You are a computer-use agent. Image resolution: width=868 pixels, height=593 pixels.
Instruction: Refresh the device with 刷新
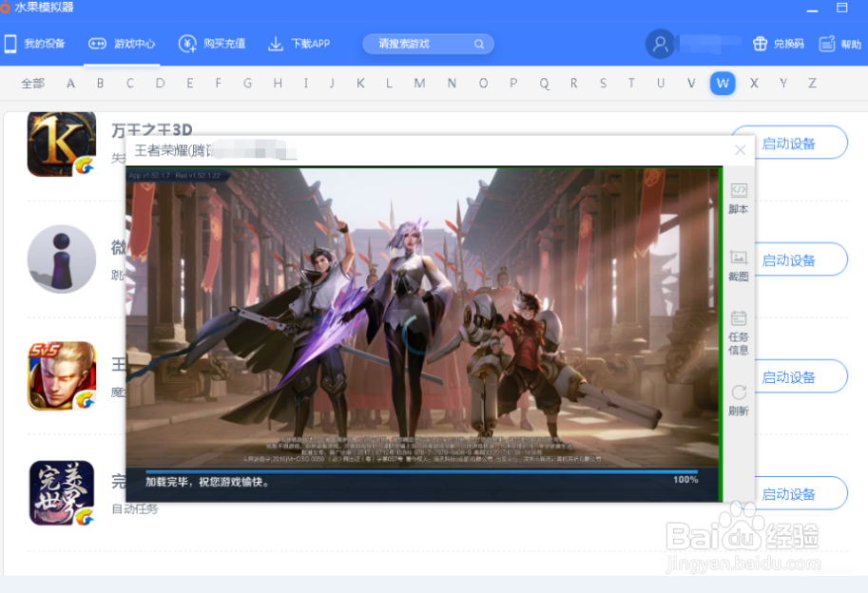[x=739, y=400]
